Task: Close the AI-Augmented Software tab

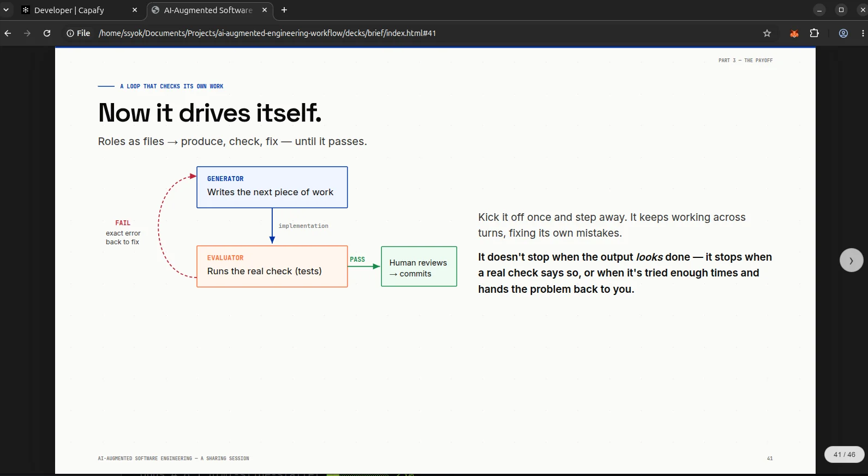Action: point(265,10)
